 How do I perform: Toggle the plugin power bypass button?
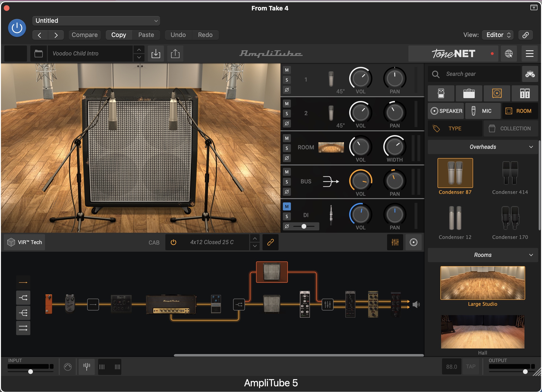point(17,28)
